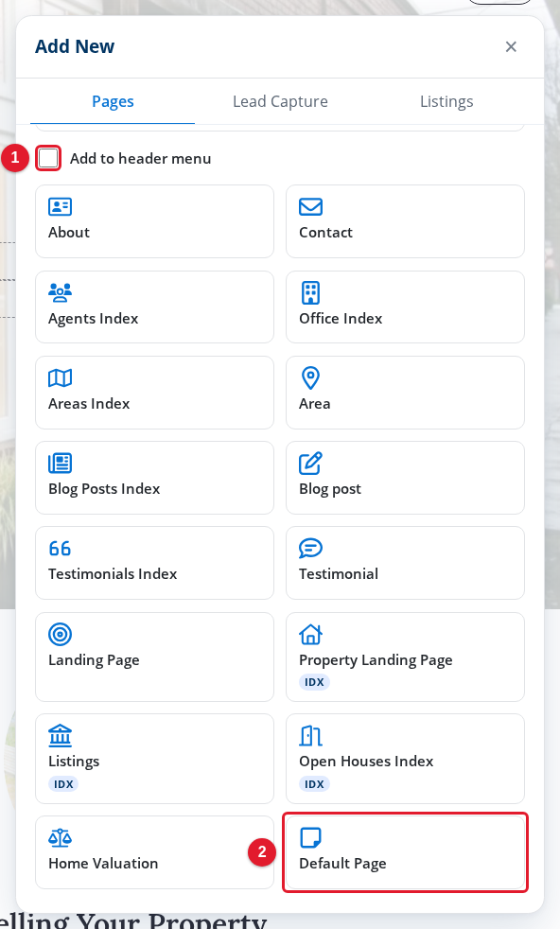560x929 pixels.
Task: Select the Office Index label
Action: tap(341, 318)
